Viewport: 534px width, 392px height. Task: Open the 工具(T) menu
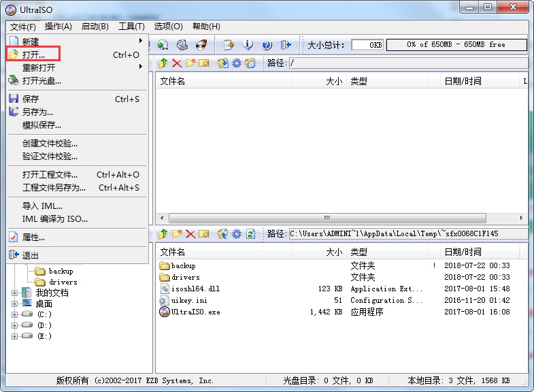[x=131, y=27]
